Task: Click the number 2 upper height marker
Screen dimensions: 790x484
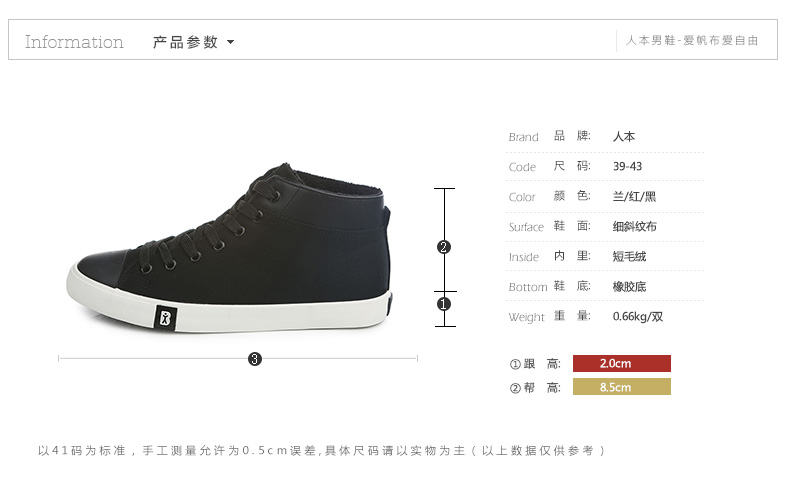Action: click(443, 247)
